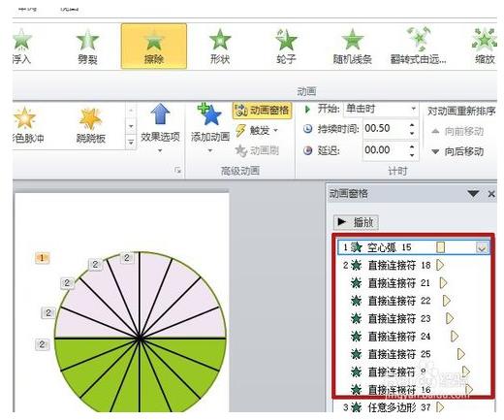The image size is (504, 420).
Task: Click the star icon of 直接连接符 25
Action: point(356,354)
